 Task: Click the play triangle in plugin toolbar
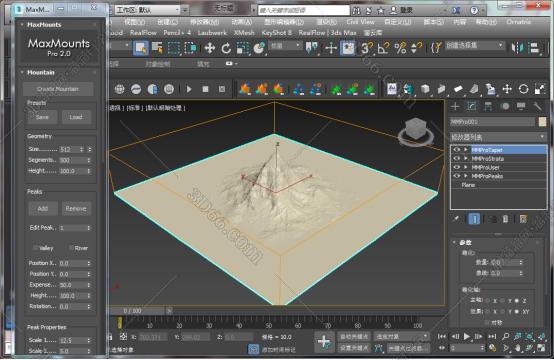tap(189, 89)
